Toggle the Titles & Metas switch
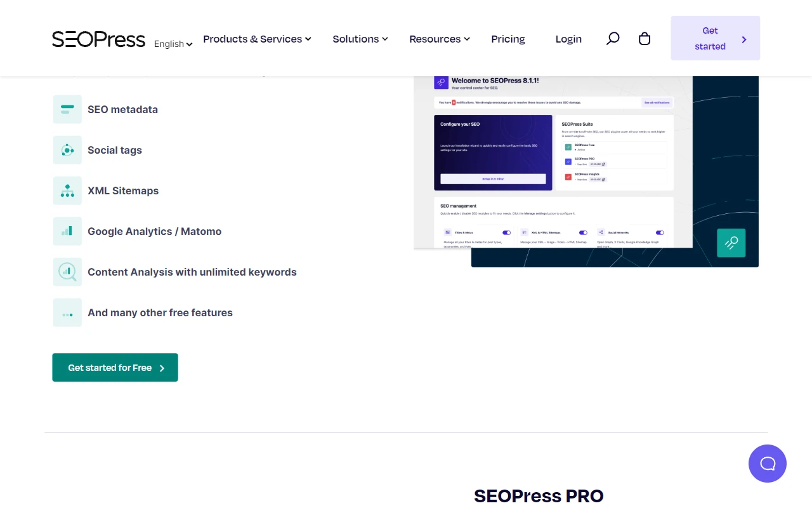The image size is (812, 508). (506, 233)
